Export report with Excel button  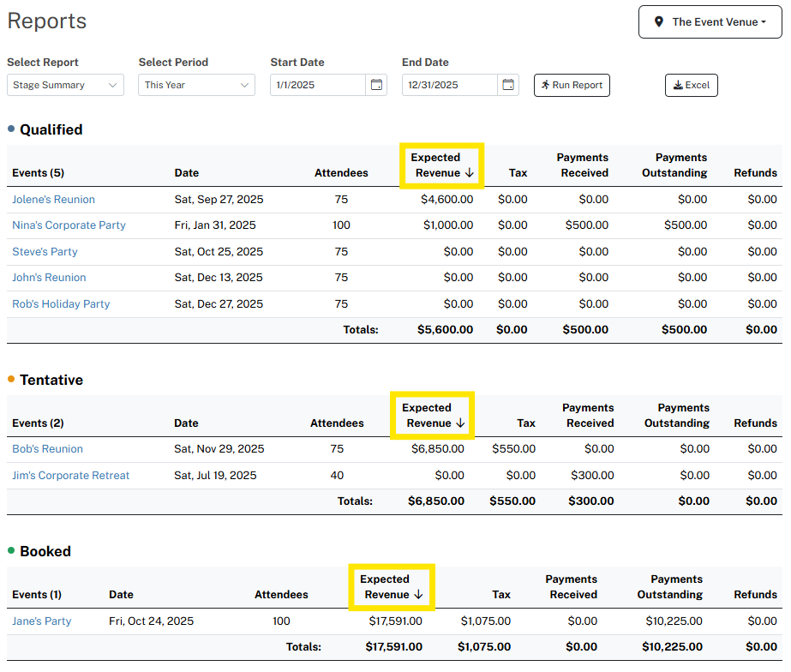click(x=692, y=85)
